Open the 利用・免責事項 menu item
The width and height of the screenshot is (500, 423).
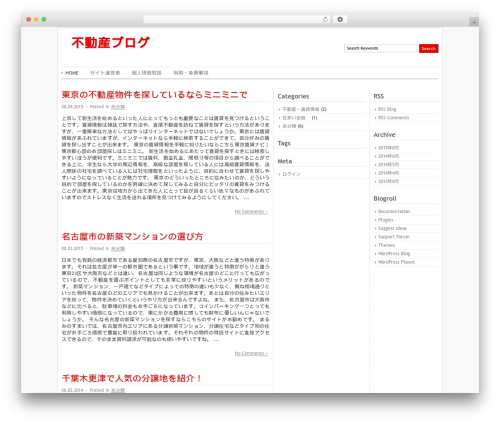pyautogui.click(x=191, y=73)
